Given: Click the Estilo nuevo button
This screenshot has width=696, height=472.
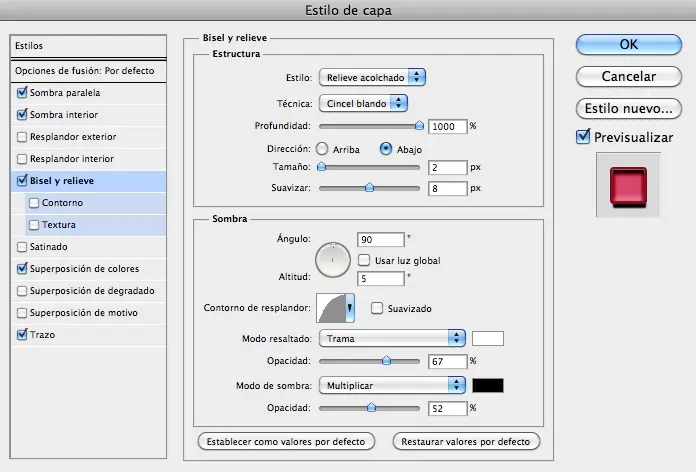Looking at the screenshot, I should (x=629, y=109).
